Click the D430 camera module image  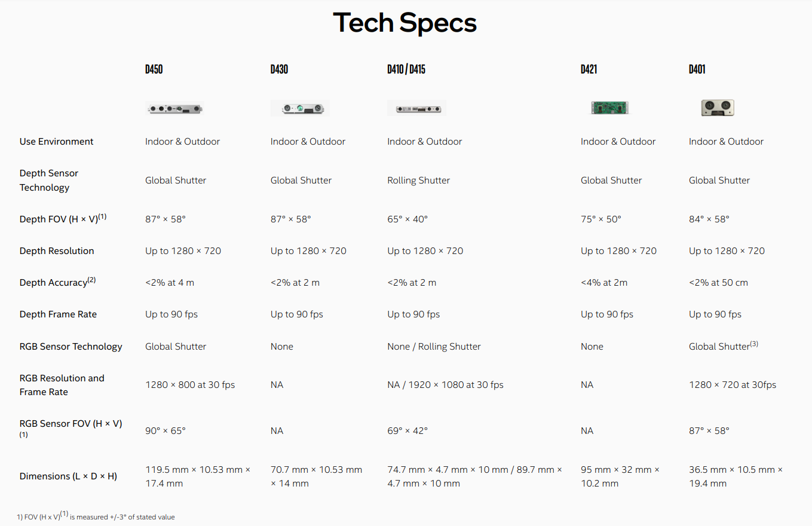point(301,108)
